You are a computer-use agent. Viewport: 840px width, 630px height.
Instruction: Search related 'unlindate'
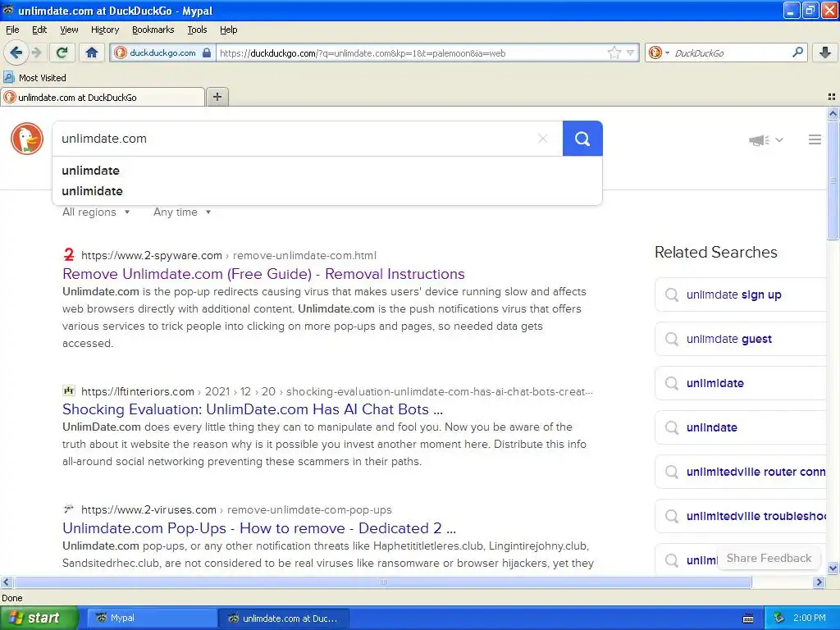tap(741, 427)
